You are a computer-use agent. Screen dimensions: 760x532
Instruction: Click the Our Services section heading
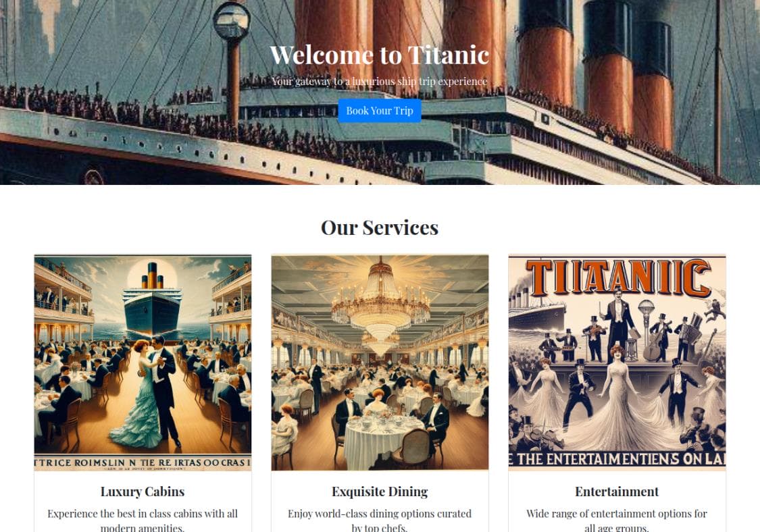[380, 228]
